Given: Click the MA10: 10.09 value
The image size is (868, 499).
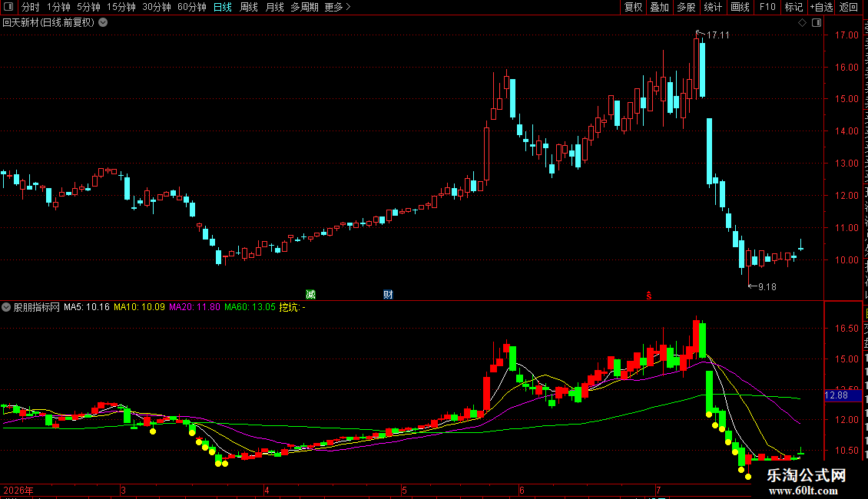Looking at the screenshot, I should (140, 307).
